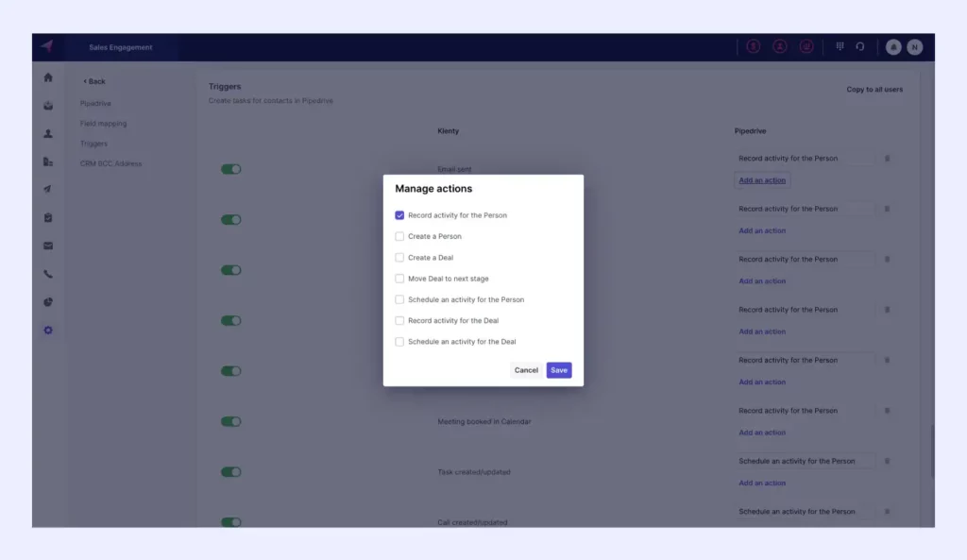Check Schedule an activity for the Person checkbox
Screen dimensions: 967x560
click(399, 299)
